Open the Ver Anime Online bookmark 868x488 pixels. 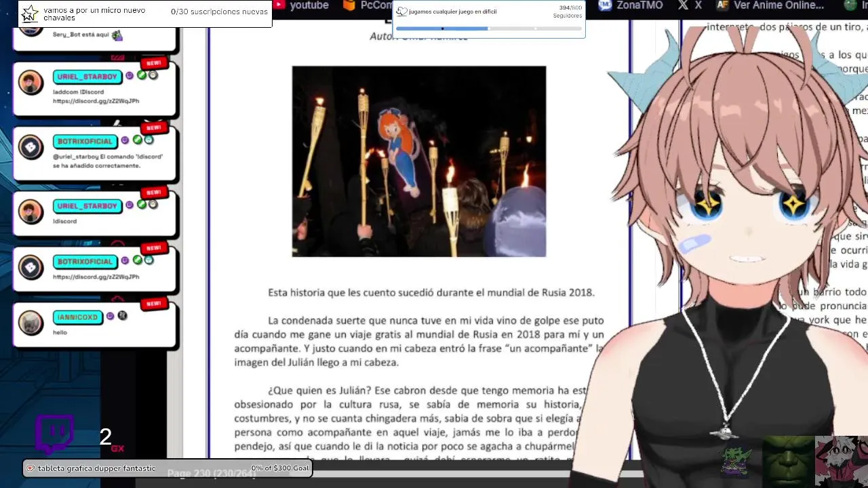pos(770,5)
